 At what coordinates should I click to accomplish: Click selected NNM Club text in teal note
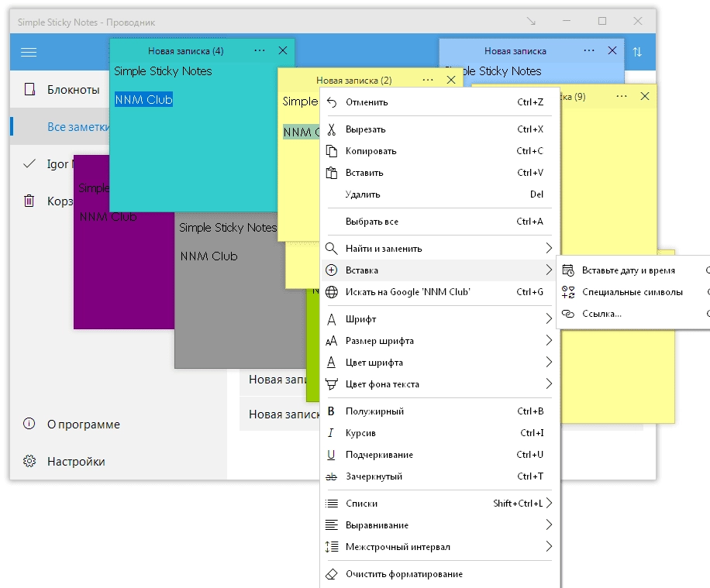[143, 100]
